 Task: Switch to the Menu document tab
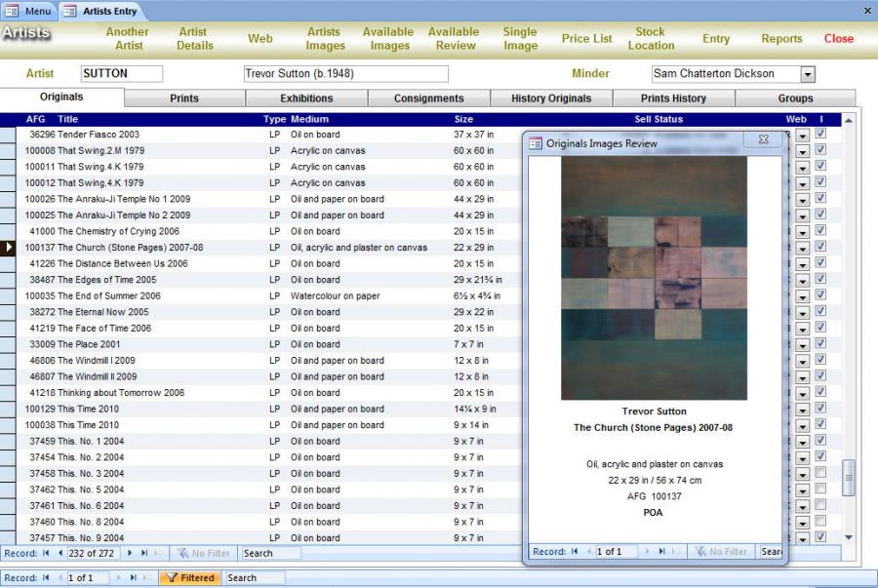click(x=28, y=11)
